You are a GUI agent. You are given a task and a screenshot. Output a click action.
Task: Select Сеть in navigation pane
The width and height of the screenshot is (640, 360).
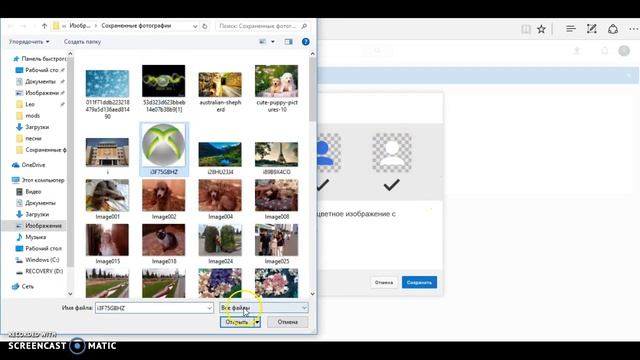[27, 287]
